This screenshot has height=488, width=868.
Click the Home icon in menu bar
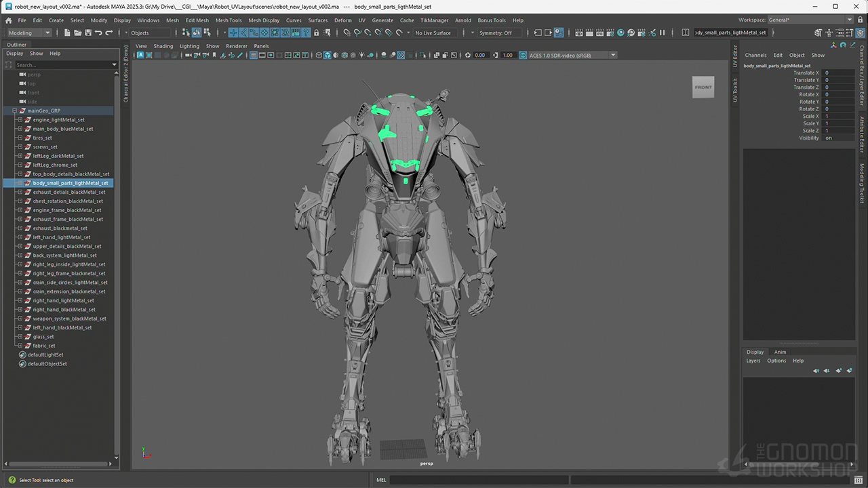[x=9, y=20]
